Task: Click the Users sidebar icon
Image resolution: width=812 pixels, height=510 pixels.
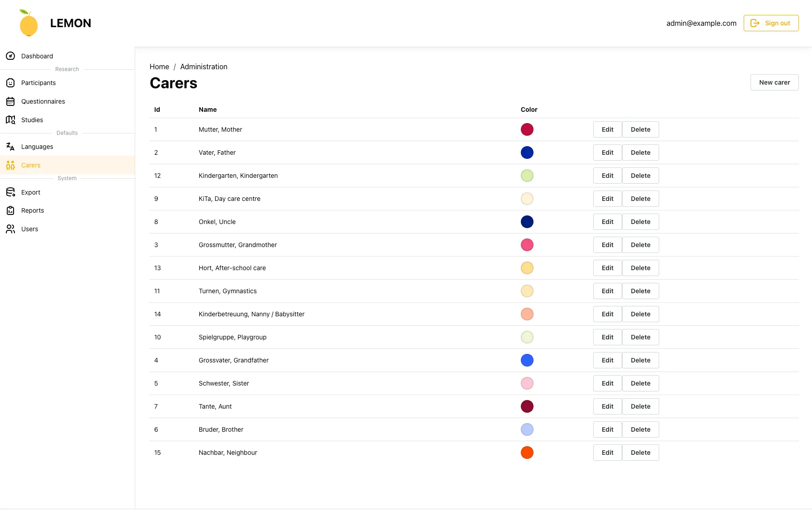Action: click(x=10, y=229)
